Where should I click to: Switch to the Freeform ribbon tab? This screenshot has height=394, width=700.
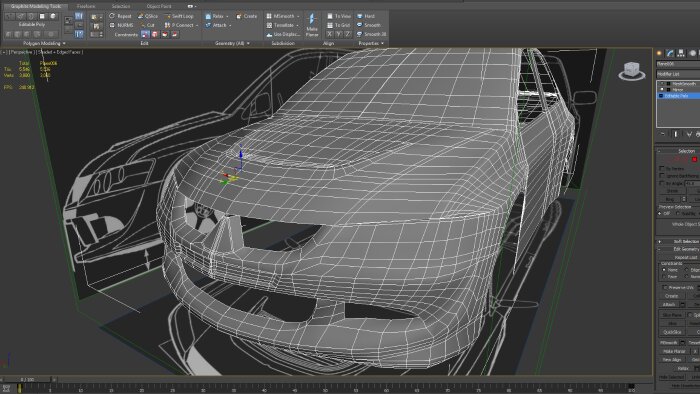86,6
